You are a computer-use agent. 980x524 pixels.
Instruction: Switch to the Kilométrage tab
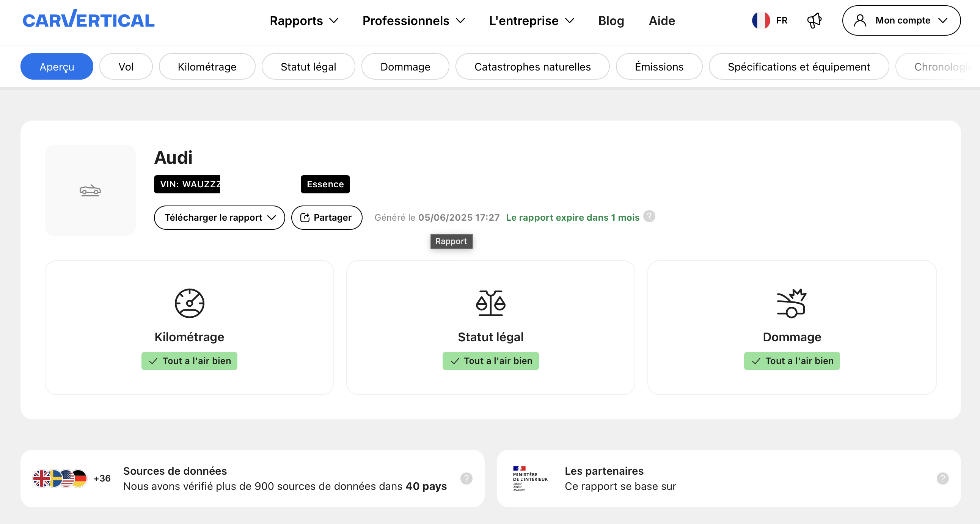(x=207, y=67)
